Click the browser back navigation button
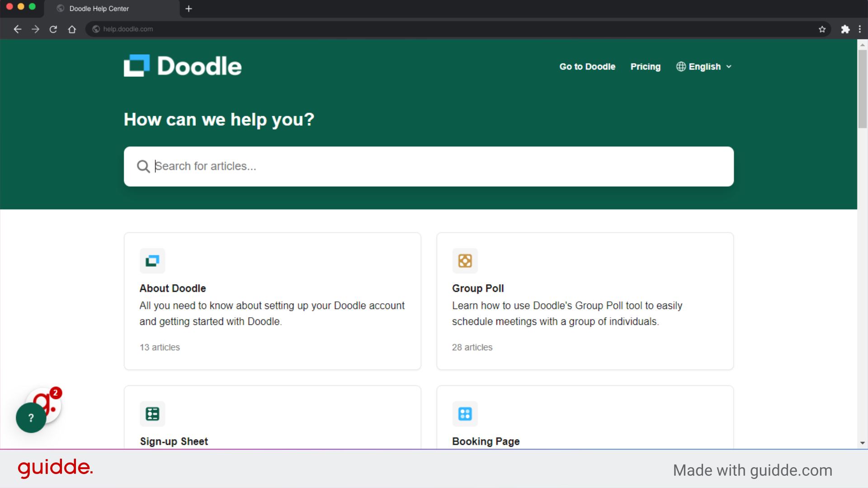Screen dimensions: 868x488 (x=17, y=28)
